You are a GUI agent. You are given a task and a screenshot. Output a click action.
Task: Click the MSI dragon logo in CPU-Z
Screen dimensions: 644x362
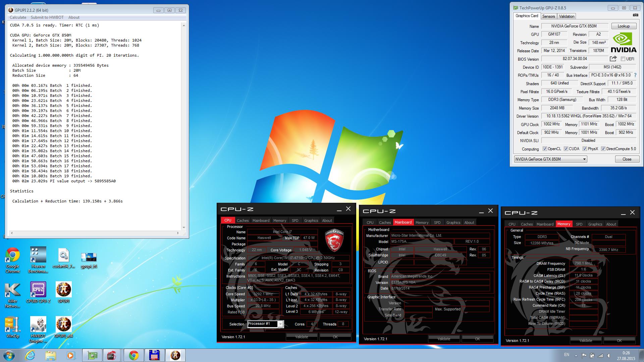tap(334, 240)
